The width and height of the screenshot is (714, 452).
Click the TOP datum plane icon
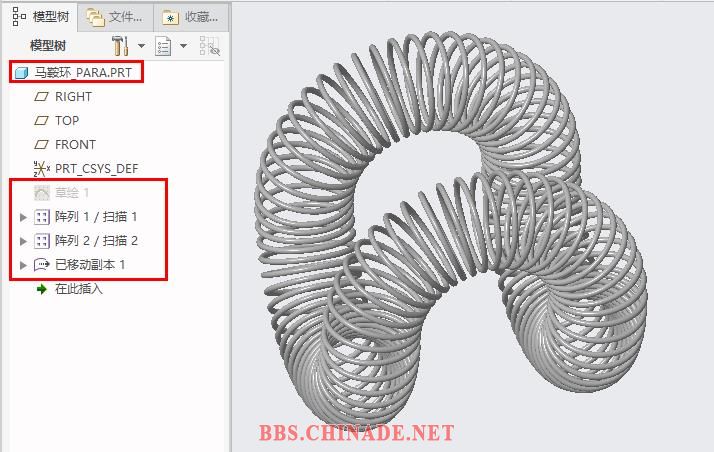click(42, 121)
